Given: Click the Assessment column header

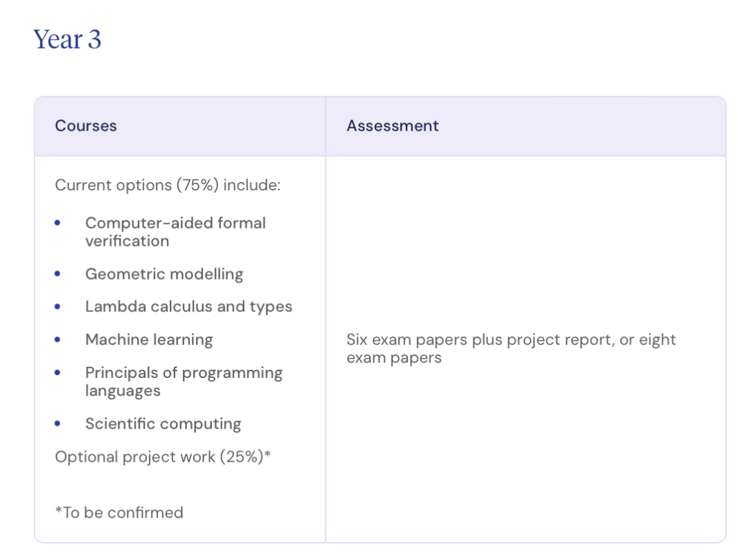Looking at the screenshot, I should [393, 126].
